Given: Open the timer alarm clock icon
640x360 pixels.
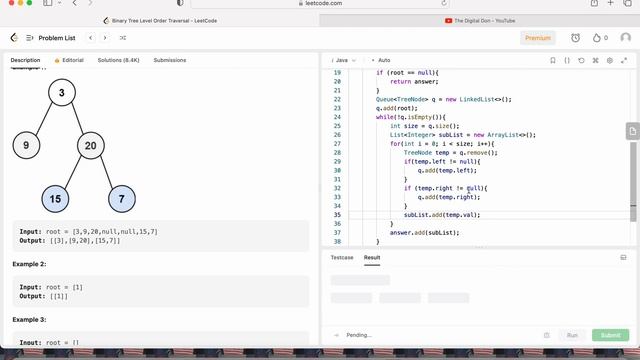Looking at the screenshot, I should click(576, 38).
